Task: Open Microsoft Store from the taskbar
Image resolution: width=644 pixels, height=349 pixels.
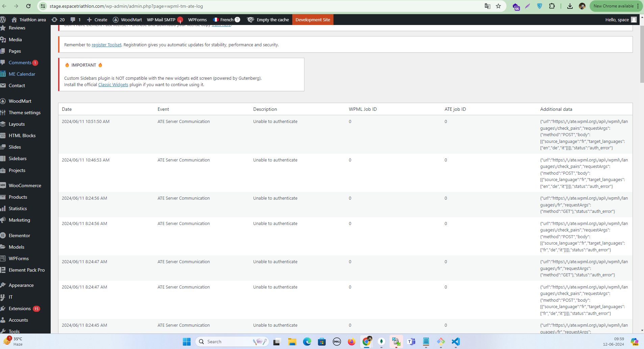Action: 322,342
